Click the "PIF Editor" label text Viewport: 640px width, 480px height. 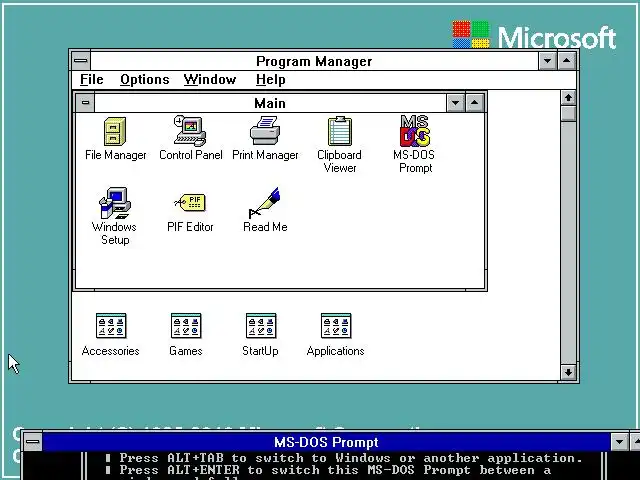click(x=190, y=227)
